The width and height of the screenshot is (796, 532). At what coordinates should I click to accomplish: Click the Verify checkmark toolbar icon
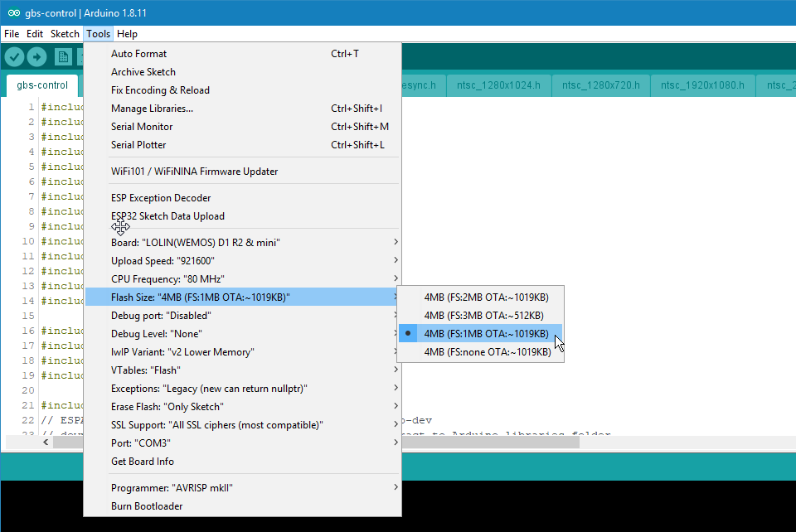15,57
